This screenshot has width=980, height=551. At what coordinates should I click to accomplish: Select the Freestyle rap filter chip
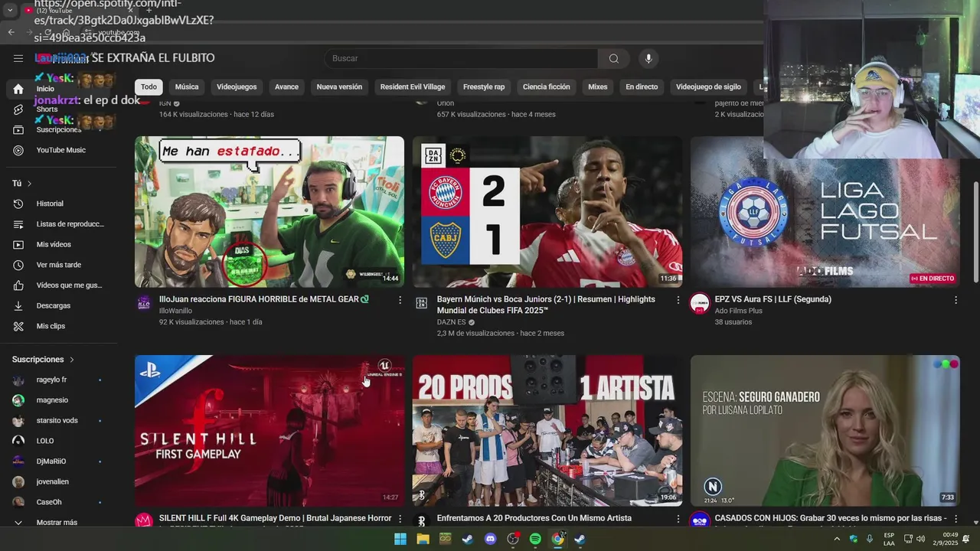click(x=484, y=87)
